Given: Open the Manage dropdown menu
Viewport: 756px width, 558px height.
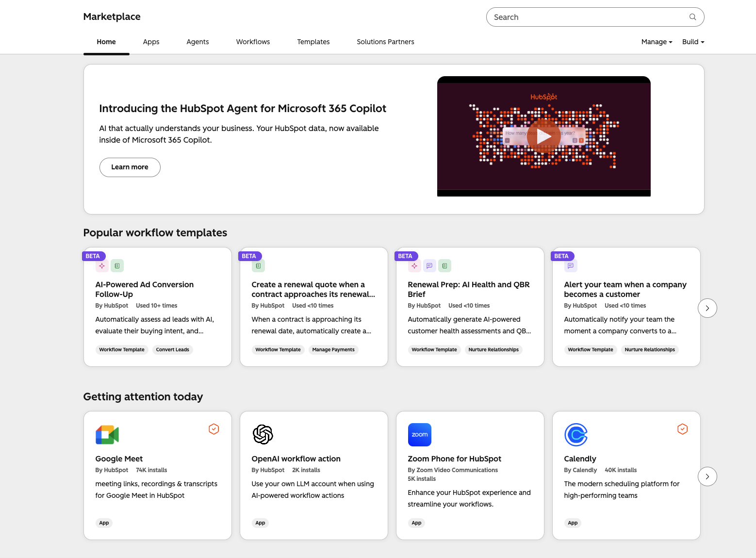Looking at the screenshot, I should [657, 42].
